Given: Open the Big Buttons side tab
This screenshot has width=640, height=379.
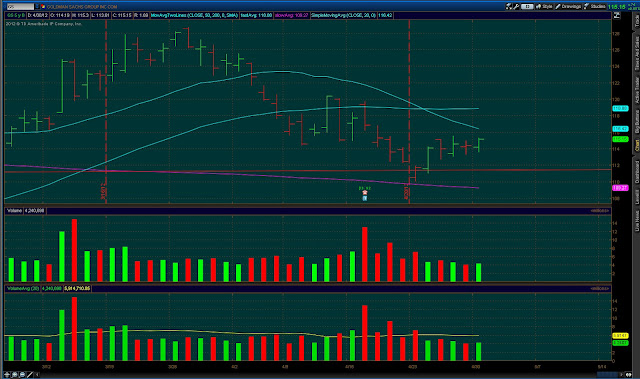Looking at the screenshot, I should click(636, 121).
